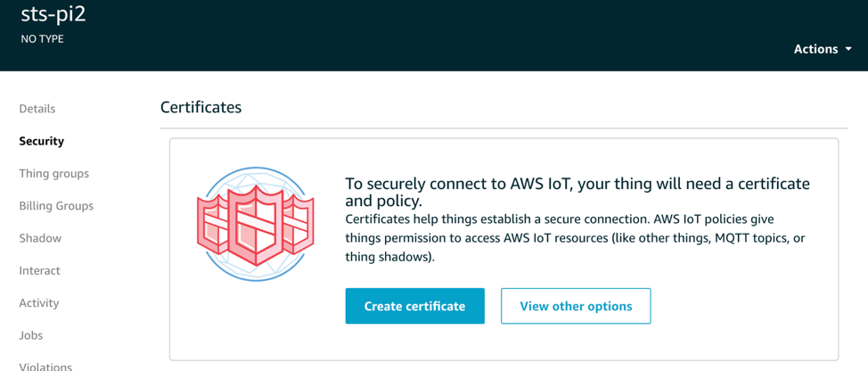Switch to the Shadow section

[x=40, y=238]
